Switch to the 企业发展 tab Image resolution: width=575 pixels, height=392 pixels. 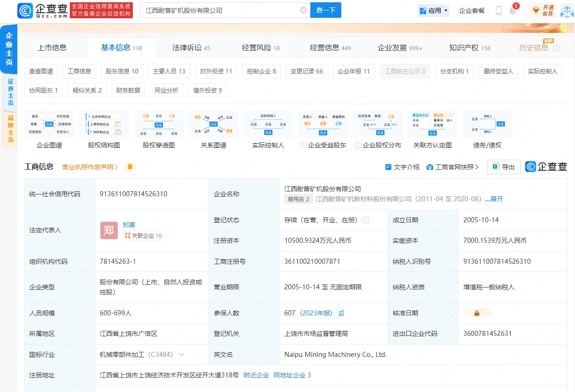coord(400,48)
